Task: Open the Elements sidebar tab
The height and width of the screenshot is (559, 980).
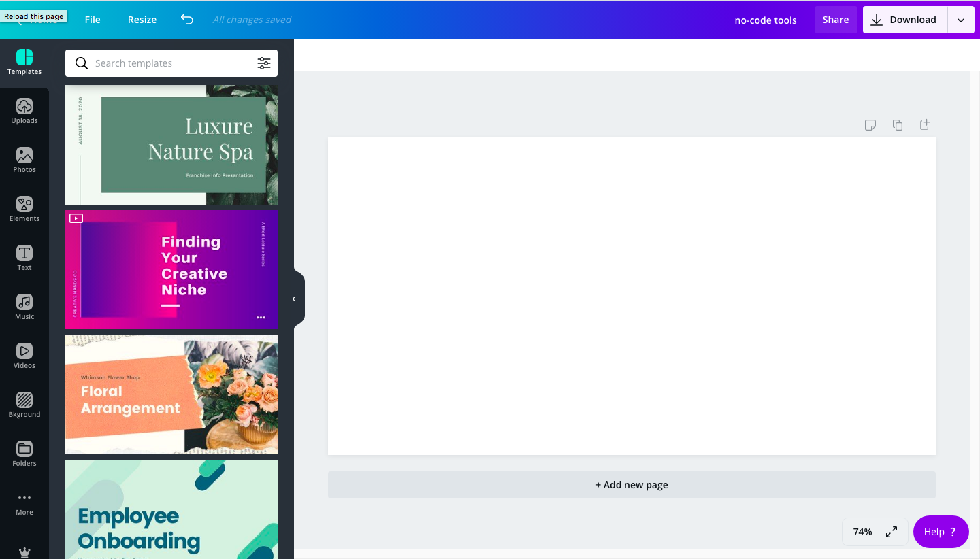Action: [24, 209]
